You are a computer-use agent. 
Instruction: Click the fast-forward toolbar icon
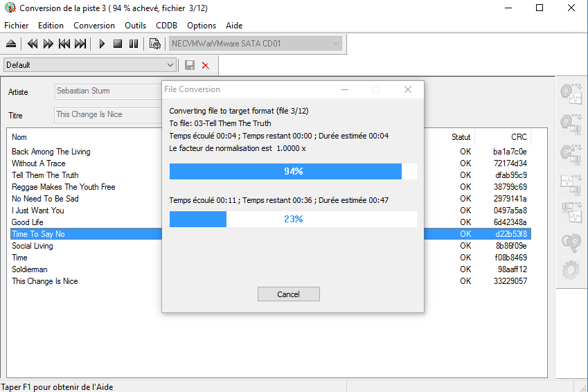48,44
